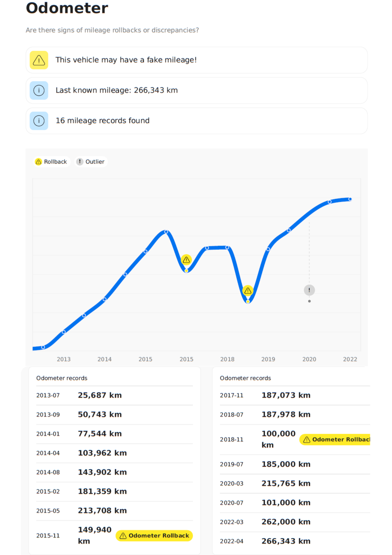Toggle the Rollback legend chip
This screenshot has width=392, height=555.
pyautogui.click(x=52, y=162)
